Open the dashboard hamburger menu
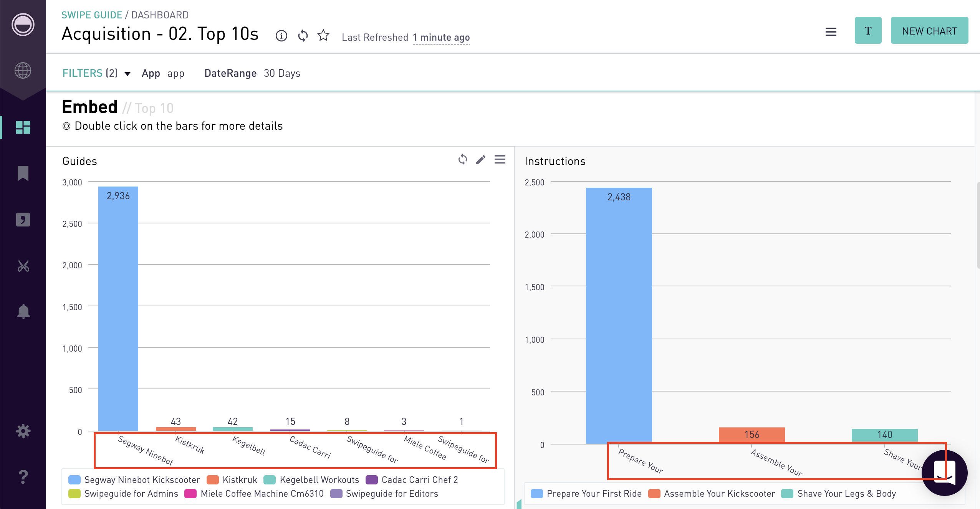The width and height of the screenshot is (980, 509). click(x=831, y=32)
